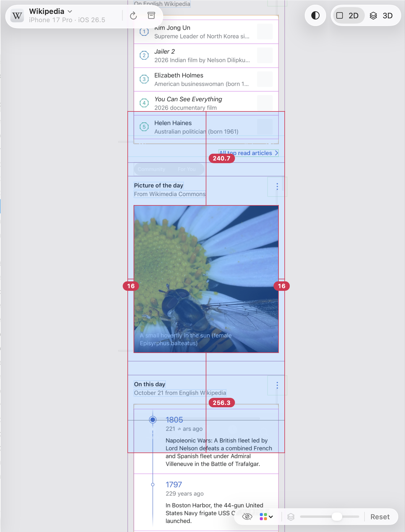This screenshot has height=532, width=405.
Task: Toggle hidden views with the crossed-eye icon
Action: click(x=247, y=517)
